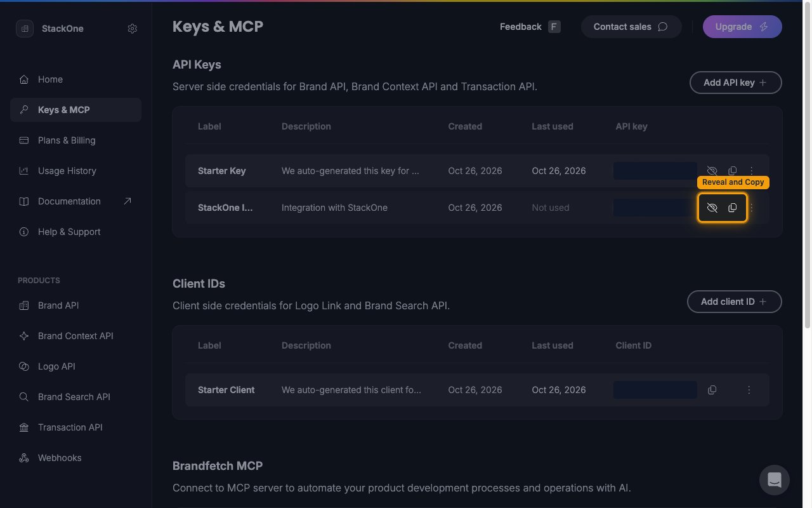Open the Feedback form
This screenshot has width=812, height=508.
point(530,27)
